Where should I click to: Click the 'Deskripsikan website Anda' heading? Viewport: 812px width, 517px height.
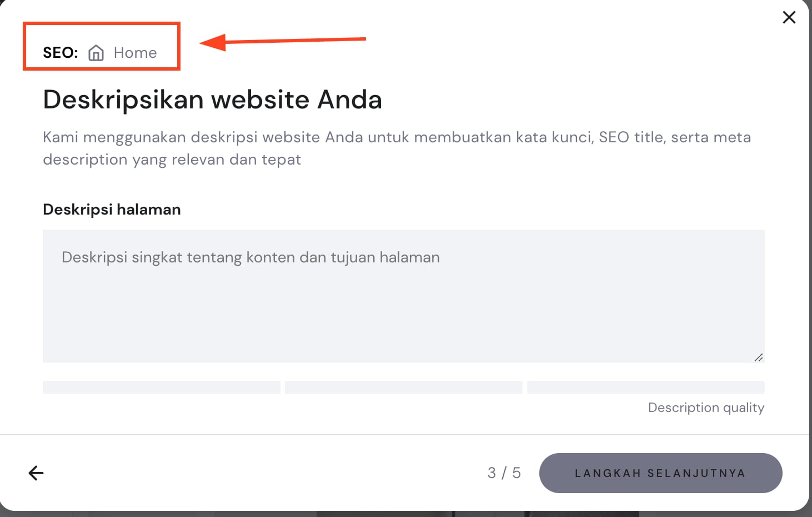[x=212, y=100]
